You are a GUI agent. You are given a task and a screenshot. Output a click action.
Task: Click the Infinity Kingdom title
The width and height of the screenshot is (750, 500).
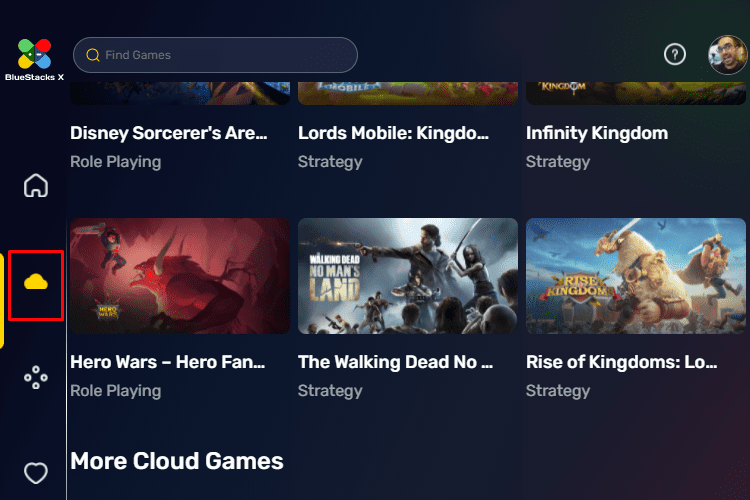[x=597, y=133]
